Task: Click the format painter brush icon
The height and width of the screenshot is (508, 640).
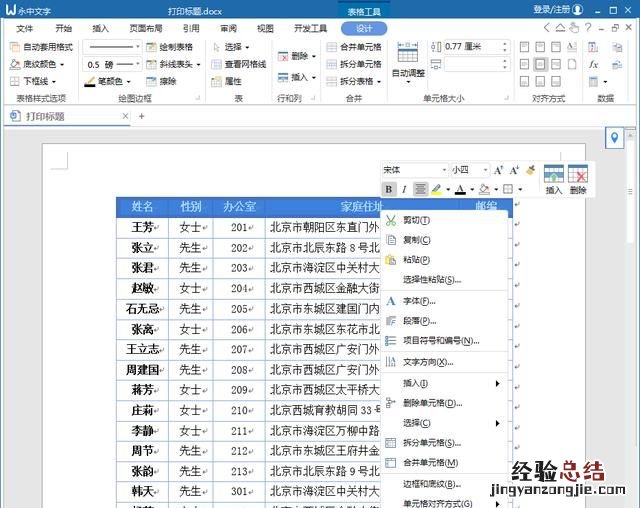Action: (x=530, y=170)
